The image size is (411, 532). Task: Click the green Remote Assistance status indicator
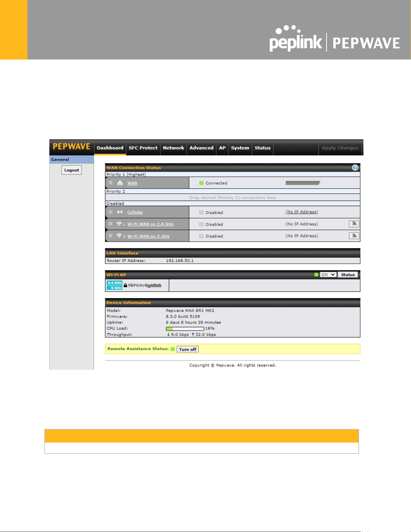pos(173,349)
